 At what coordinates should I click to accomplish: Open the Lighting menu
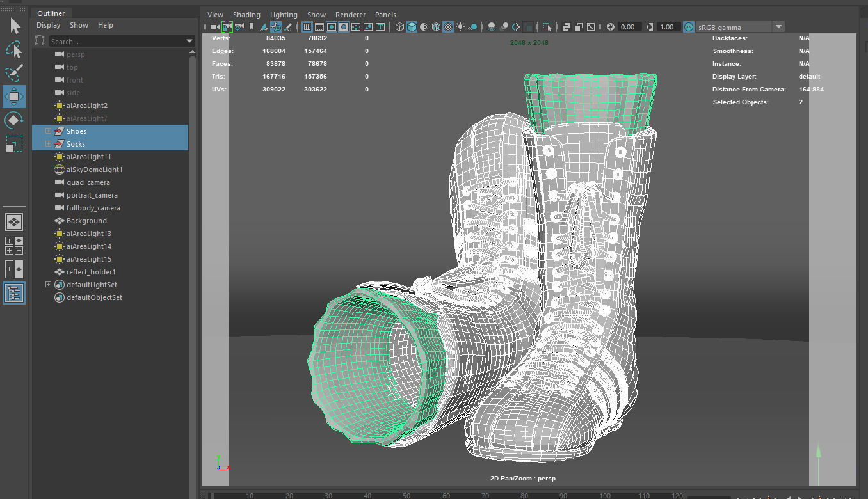pyautogui.click(x=284, y=15)
